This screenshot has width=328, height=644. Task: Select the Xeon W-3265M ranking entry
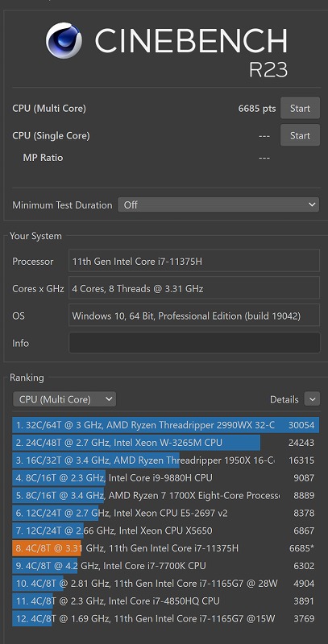tap(165, 442)
